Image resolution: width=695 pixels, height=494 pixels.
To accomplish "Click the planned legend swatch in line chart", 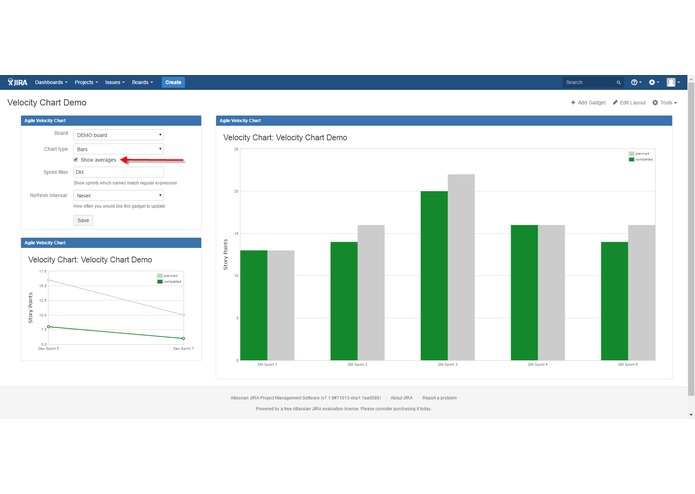I will (160, 276).
